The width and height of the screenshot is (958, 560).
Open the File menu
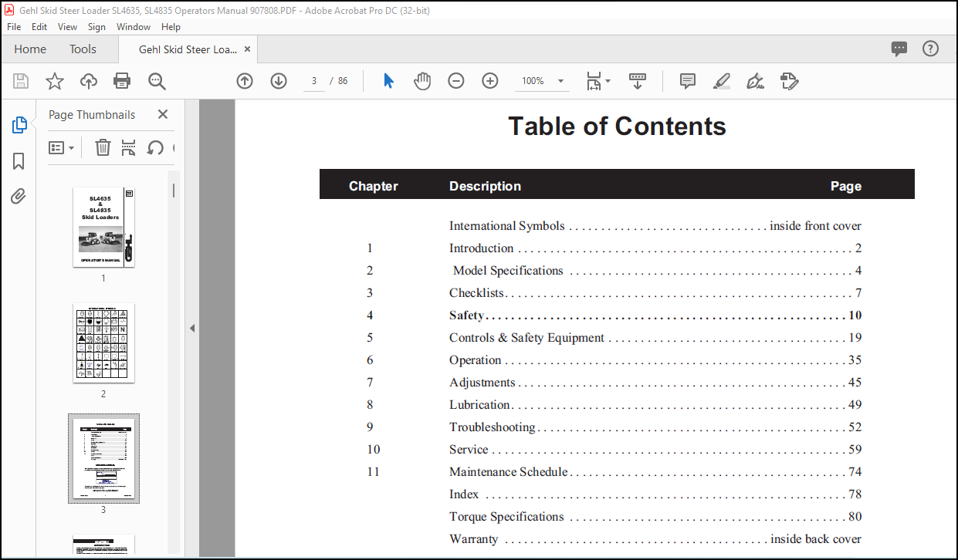pos(14,26)
